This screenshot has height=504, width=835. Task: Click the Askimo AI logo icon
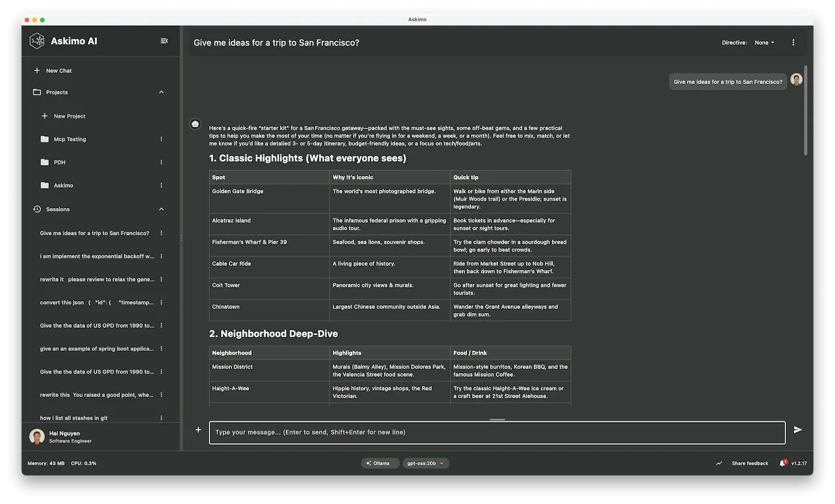[37, 41]
